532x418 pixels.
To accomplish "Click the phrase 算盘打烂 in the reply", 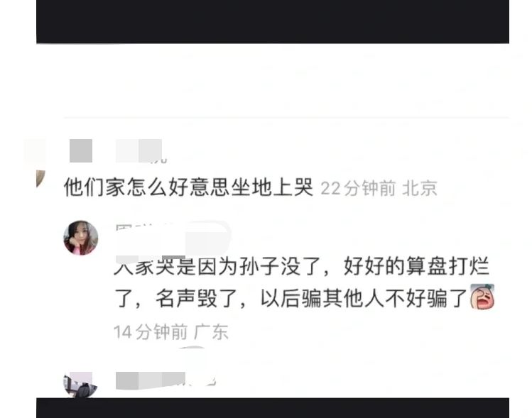I will [x=448, y=266].
